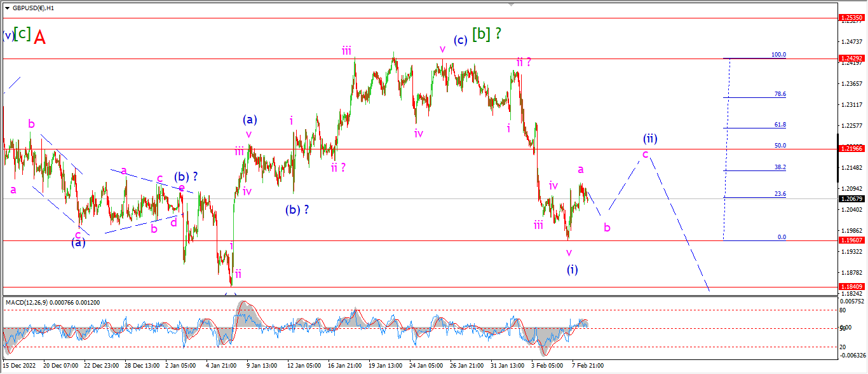The image size is (868, 374).
Task: Select the blue '(ii)' projected wave label
Action: tap(649, 137)
